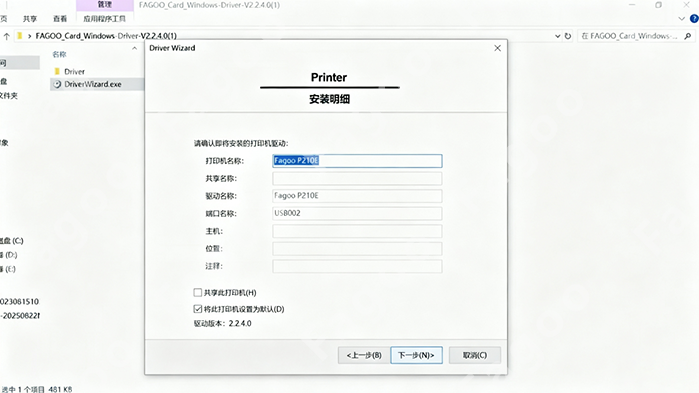Collapse the 名称 column sort arrow
The image size is (699, 393).
[x=135, y=48]
